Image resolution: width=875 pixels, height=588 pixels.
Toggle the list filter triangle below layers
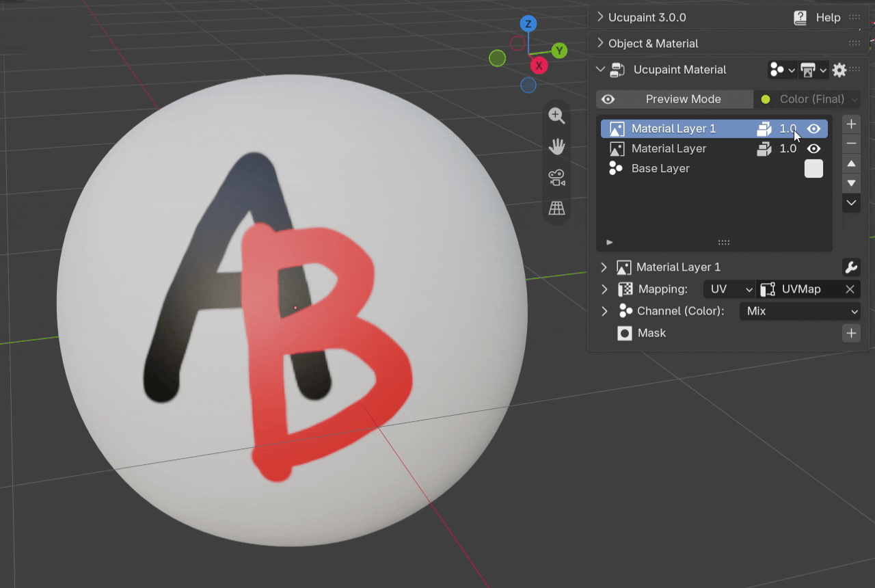pyautogui.click(x=609, y=242)
